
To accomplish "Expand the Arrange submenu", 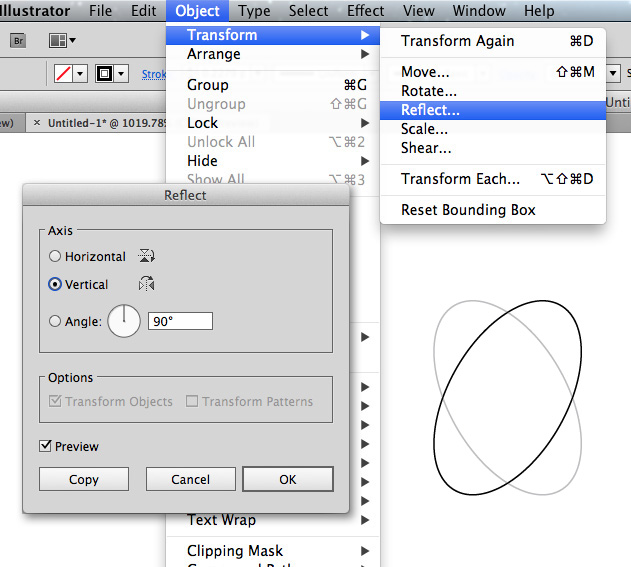I will coord(213,54).
